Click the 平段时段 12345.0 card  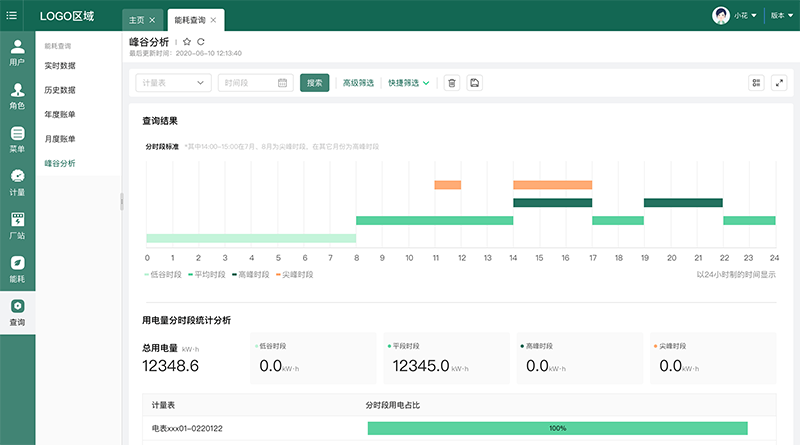(x=446, y=358)
